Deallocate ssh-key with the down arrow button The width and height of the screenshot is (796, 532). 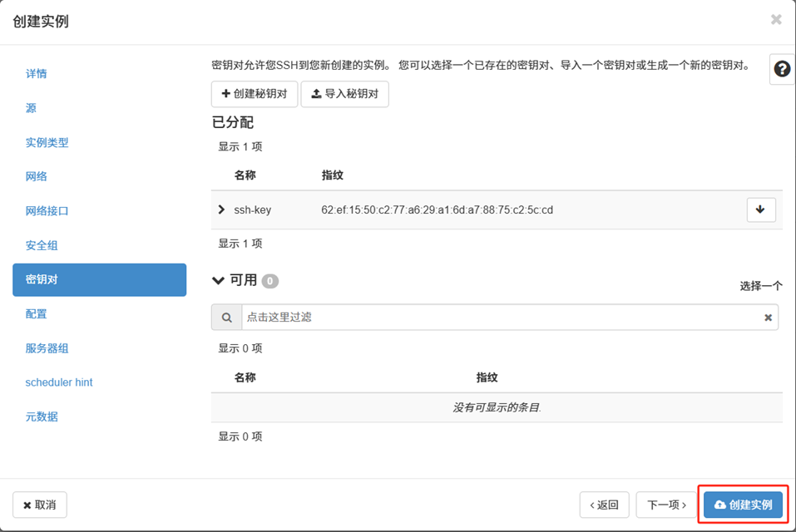[761, 210]
